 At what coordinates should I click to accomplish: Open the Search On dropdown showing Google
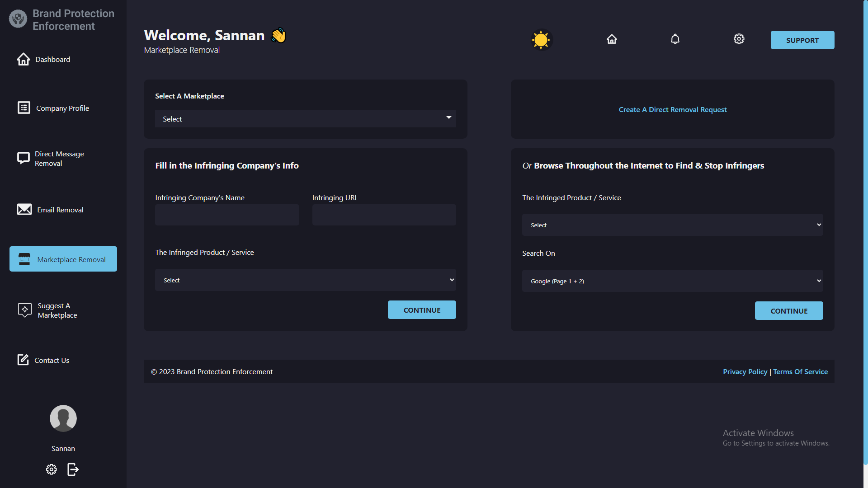(x=672, y=281)
